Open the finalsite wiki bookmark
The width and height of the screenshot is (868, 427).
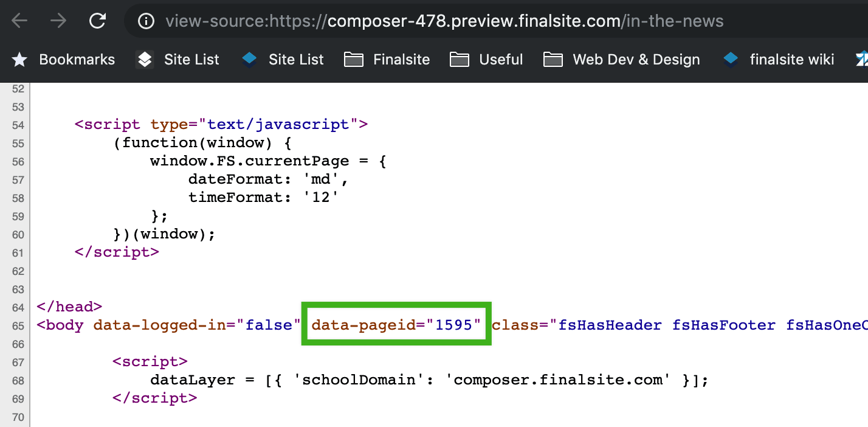(x=778, y=60)
